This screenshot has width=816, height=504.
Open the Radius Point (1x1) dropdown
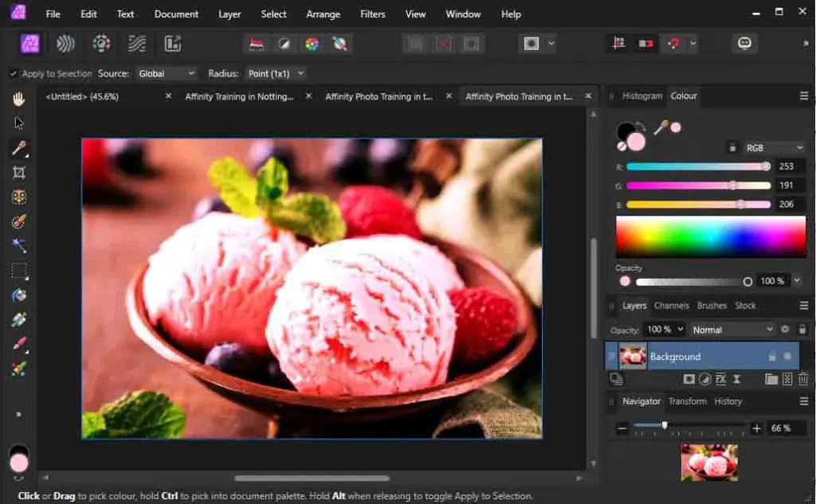point(276,74)
